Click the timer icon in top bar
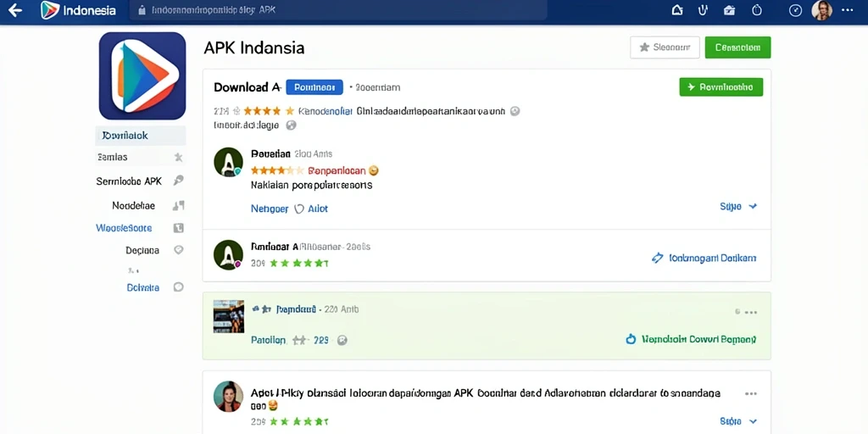868x434 pixels. [x=757, y=10]
